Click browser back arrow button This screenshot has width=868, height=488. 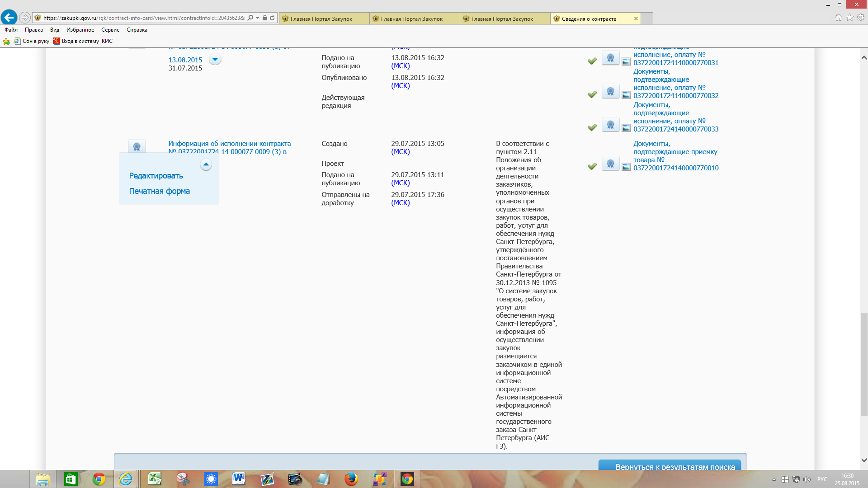[x=9, y=18]
